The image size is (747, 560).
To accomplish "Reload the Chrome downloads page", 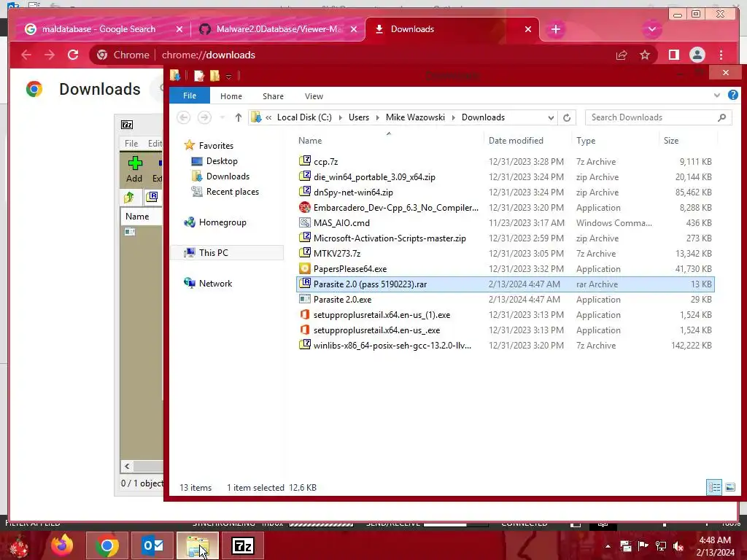I will coord(73,55).
